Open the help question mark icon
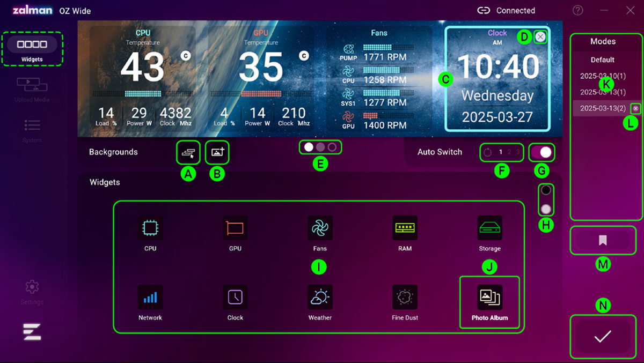 tap(578, 10)
